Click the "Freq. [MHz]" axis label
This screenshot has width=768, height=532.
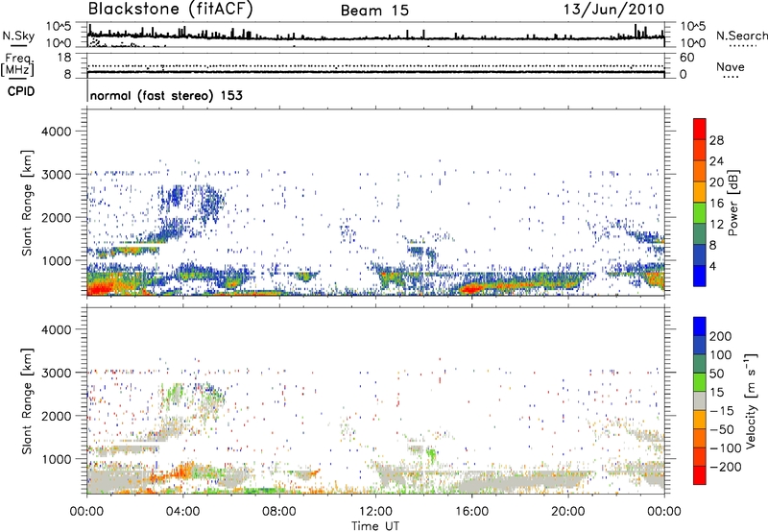tap(17, 65)
